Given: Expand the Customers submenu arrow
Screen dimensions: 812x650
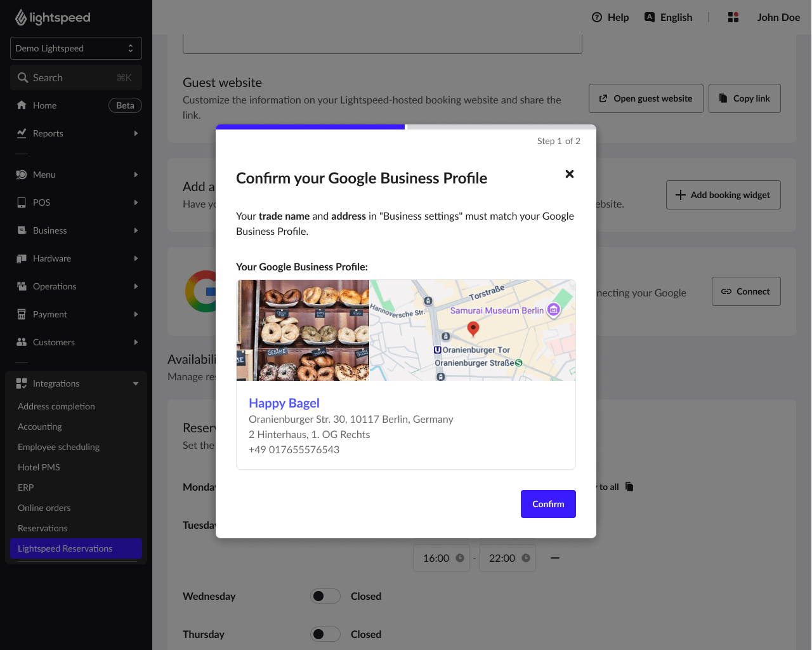Looking at the screenshot, I should tap(136, 342).
